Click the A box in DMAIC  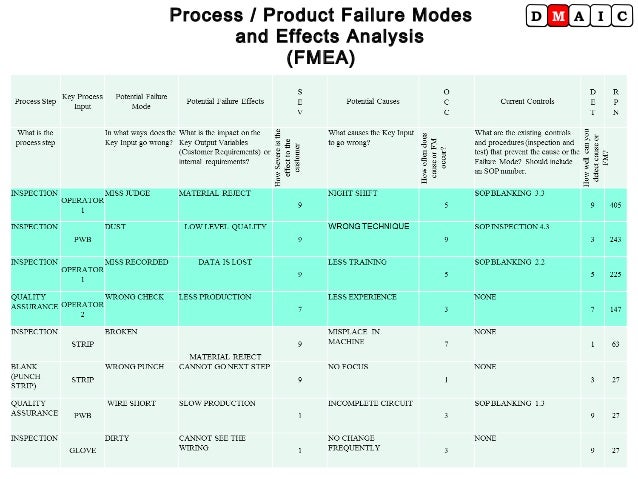point(579,16)
